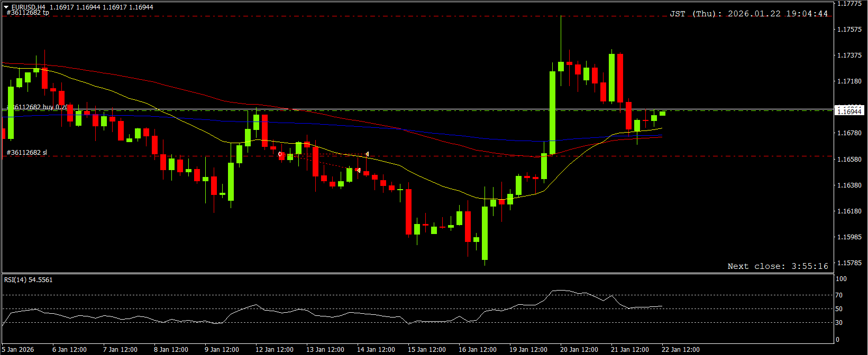This screenshot has width=868, height=355.
Task: Click the RSI 70 level label
Action: pos(839,295)
